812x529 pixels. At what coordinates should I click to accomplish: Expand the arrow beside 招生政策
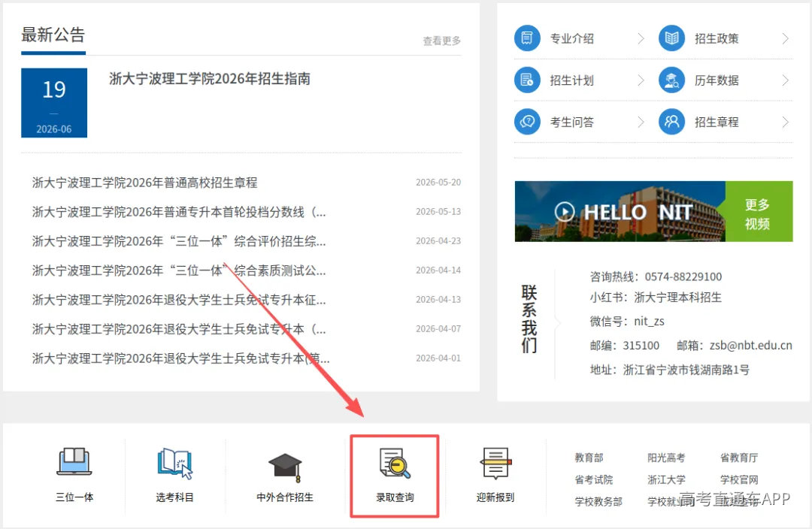point(785,38)
